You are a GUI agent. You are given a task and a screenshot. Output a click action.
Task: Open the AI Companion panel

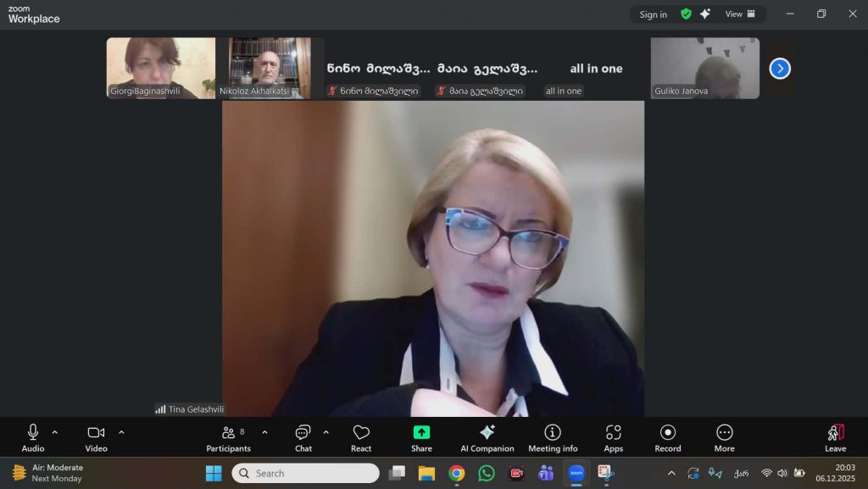487,437
